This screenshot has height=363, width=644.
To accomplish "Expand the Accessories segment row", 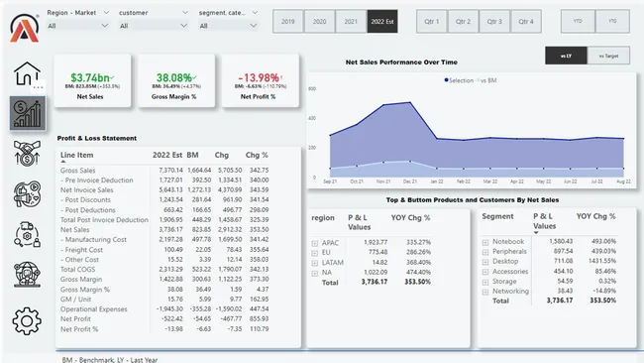I will (x=485, y=272).
